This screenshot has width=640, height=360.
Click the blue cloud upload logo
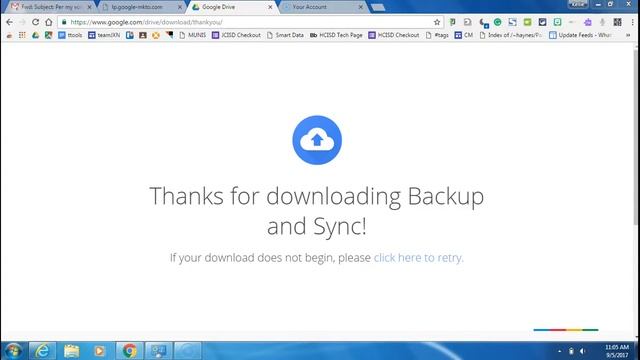(317, 140)
